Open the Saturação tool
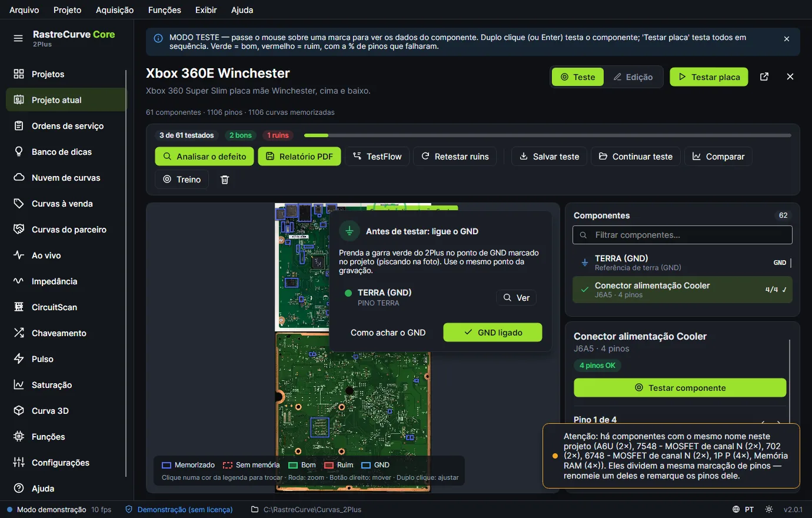Image resolution: width=812 pixels, height=518 pixels. click(66, 385)
